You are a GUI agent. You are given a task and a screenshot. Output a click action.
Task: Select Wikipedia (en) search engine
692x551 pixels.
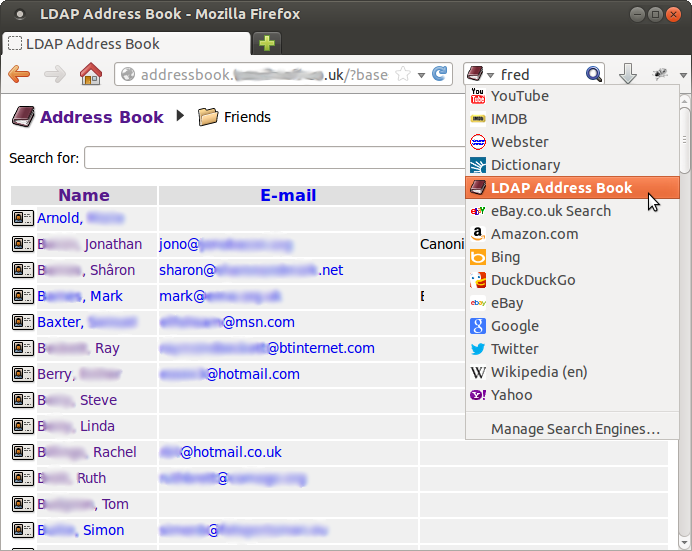tap(572, 371)
